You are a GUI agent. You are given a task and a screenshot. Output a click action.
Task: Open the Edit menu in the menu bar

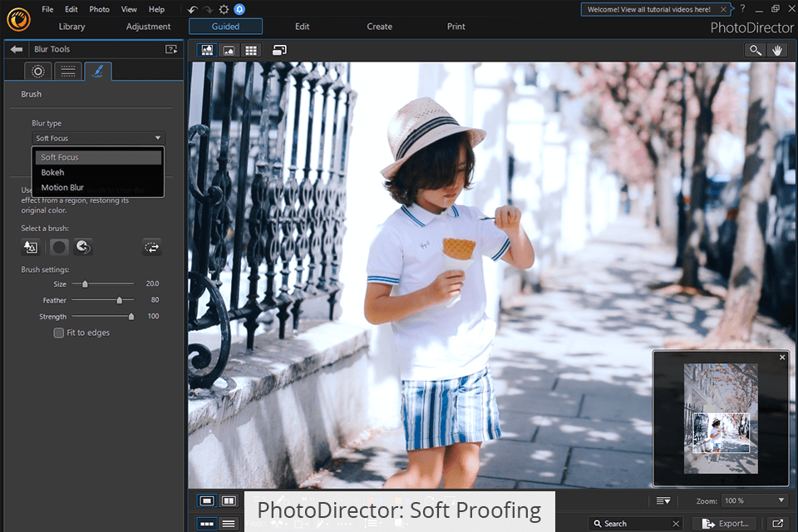pos(71,9)
